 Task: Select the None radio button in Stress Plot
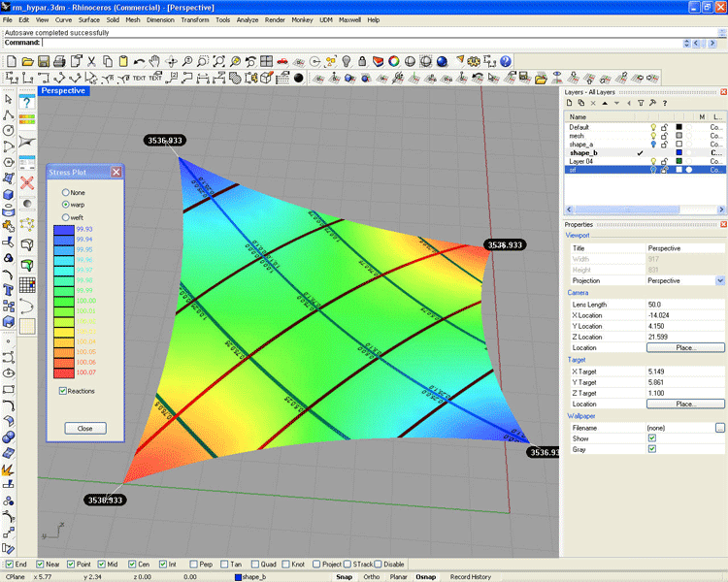66,192
